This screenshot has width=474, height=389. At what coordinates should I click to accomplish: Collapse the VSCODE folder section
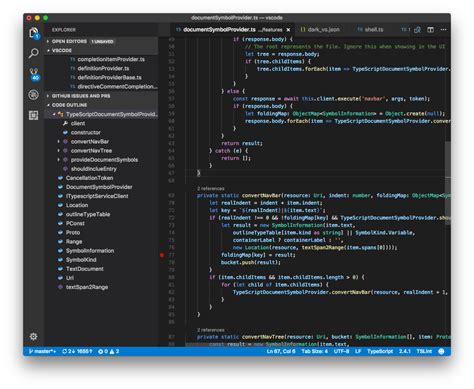48,50
